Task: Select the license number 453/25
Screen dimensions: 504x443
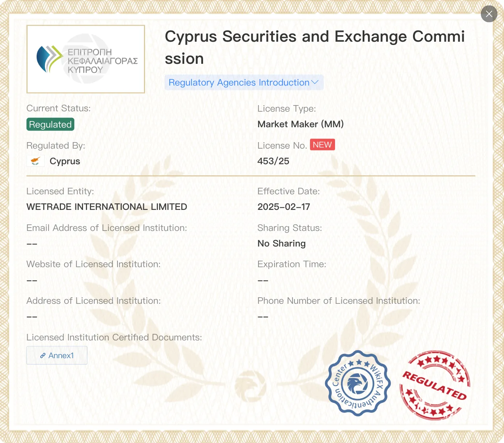Action: point(273,161)
